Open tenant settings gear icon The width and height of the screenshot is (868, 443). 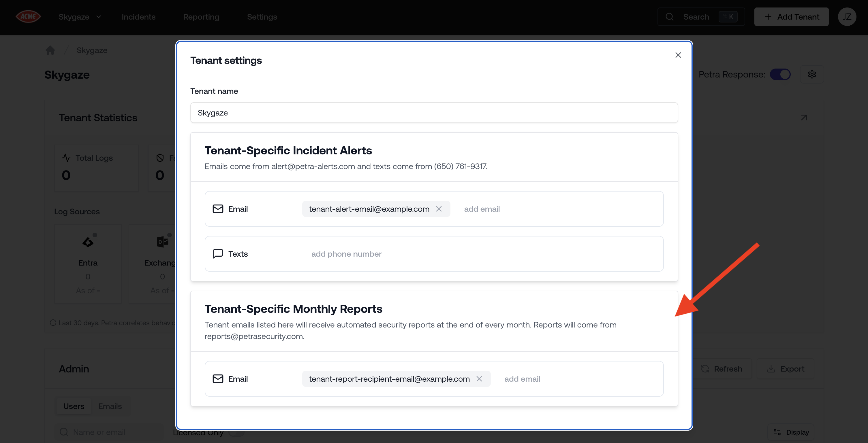point(812,74)
